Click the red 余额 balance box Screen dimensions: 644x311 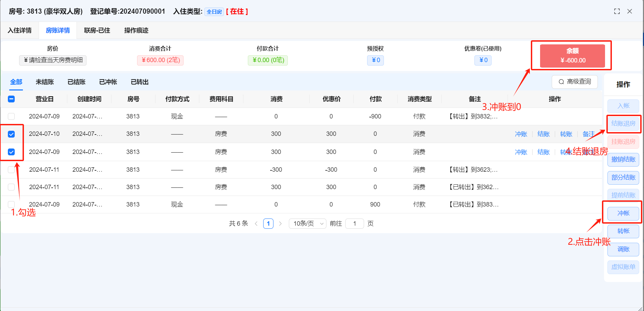(572, 56)
